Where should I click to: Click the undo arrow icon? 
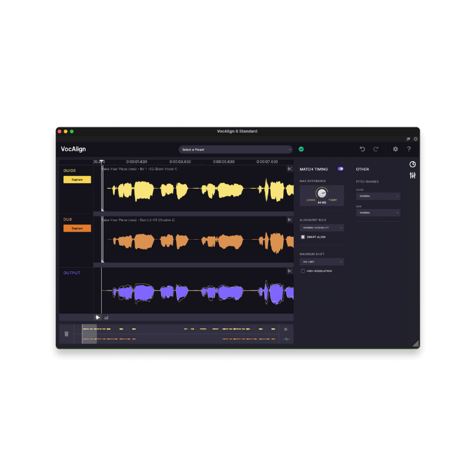[362, 149]
